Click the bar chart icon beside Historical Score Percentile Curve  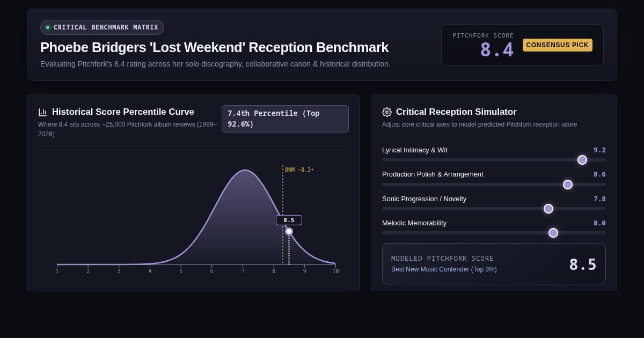[43, 112]
